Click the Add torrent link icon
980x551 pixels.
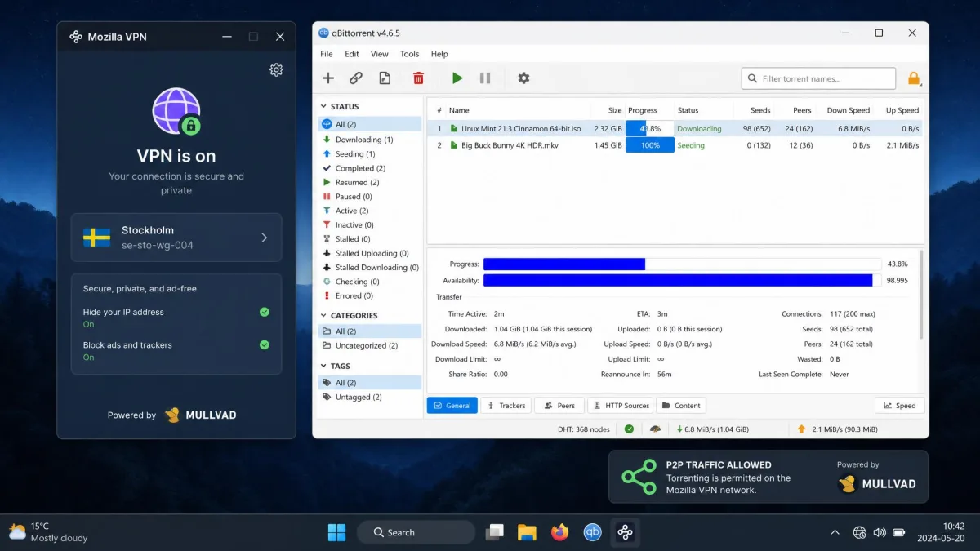pos(356,78)
